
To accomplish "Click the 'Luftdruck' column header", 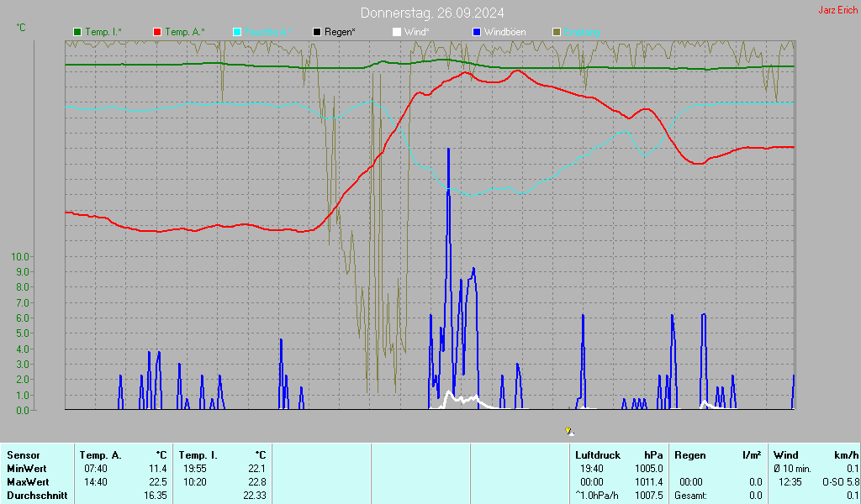I will [598, 455].
